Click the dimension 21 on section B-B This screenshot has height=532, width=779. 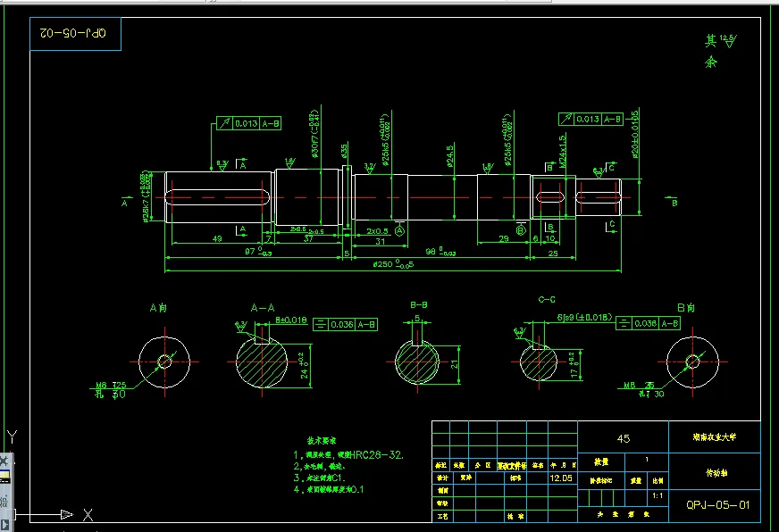454,364
